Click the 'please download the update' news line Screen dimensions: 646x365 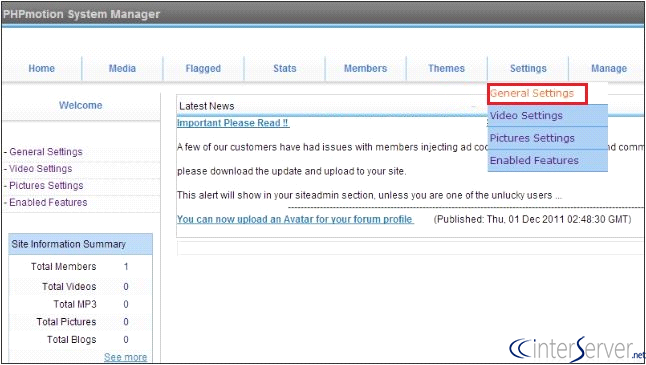click(292, 171)
